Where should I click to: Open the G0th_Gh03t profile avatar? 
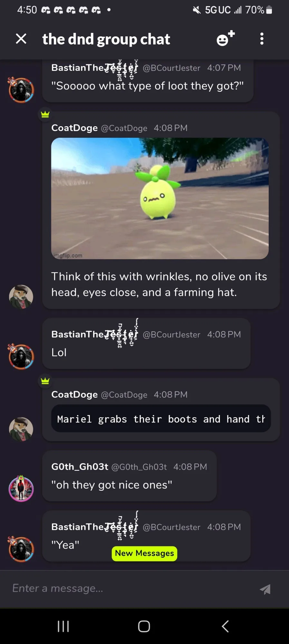[21, 488]
